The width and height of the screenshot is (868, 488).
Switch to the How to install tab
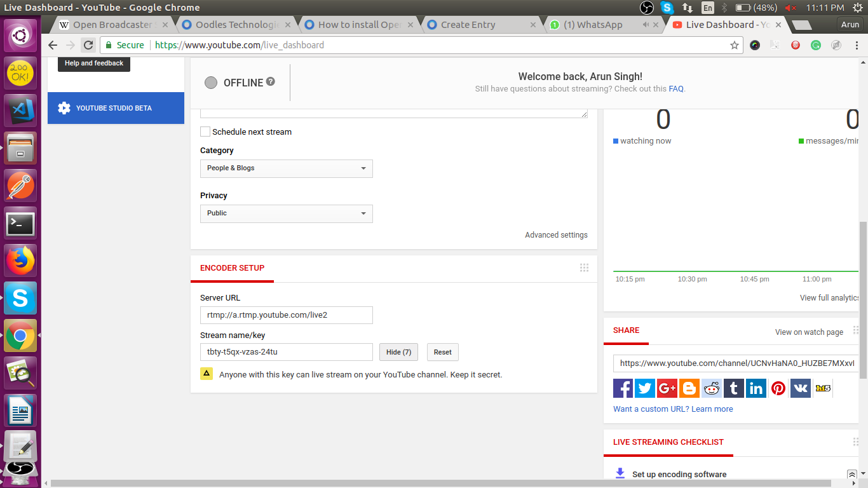click(x=359, y=25)
